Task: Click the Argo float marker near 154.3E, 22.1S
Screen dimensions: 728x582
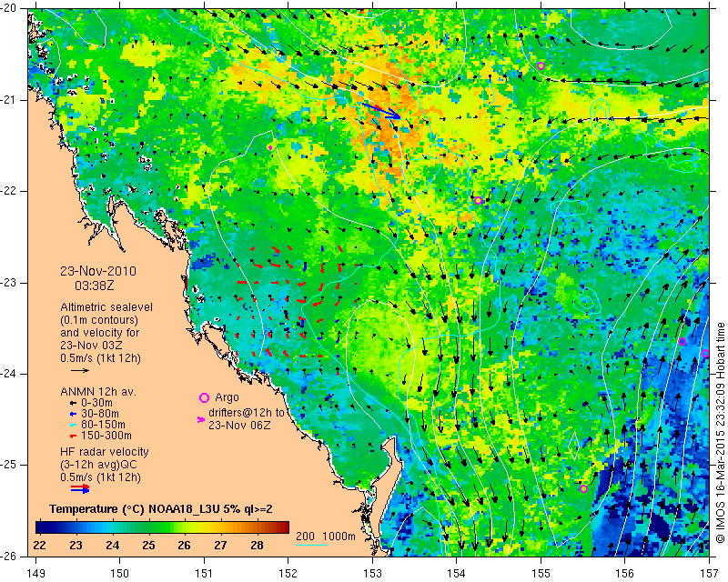Action: [479, 200]
